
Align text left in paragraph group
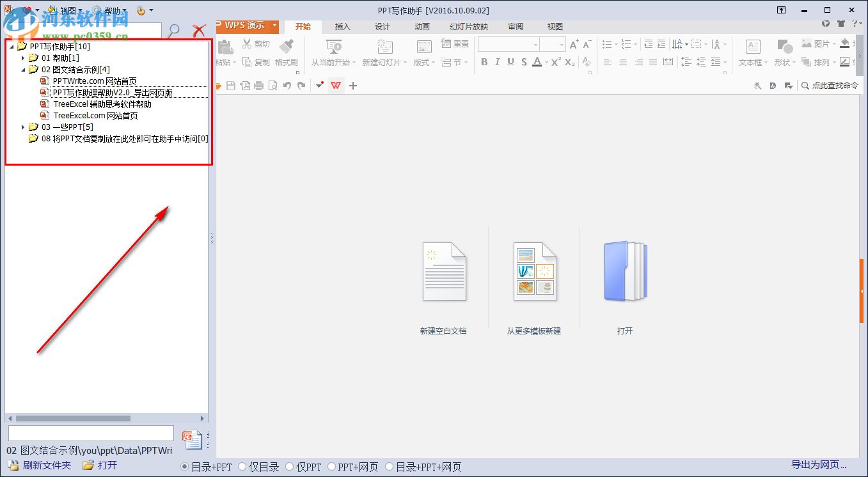point(608,62)
